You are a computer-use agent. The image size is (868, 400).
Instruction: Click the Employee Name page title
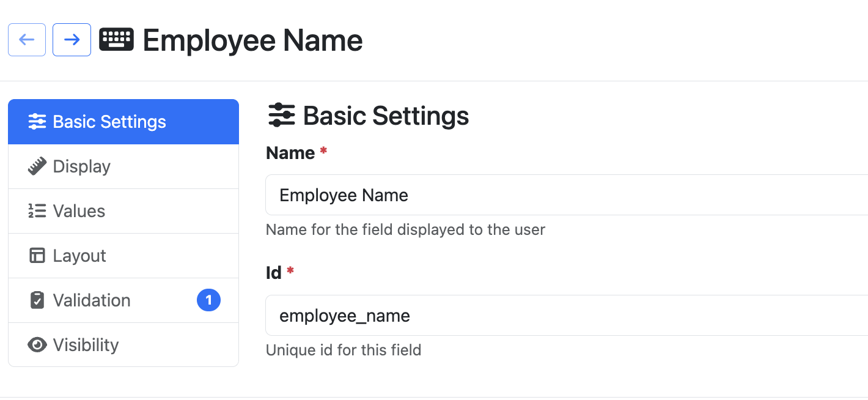coord(252,40)
